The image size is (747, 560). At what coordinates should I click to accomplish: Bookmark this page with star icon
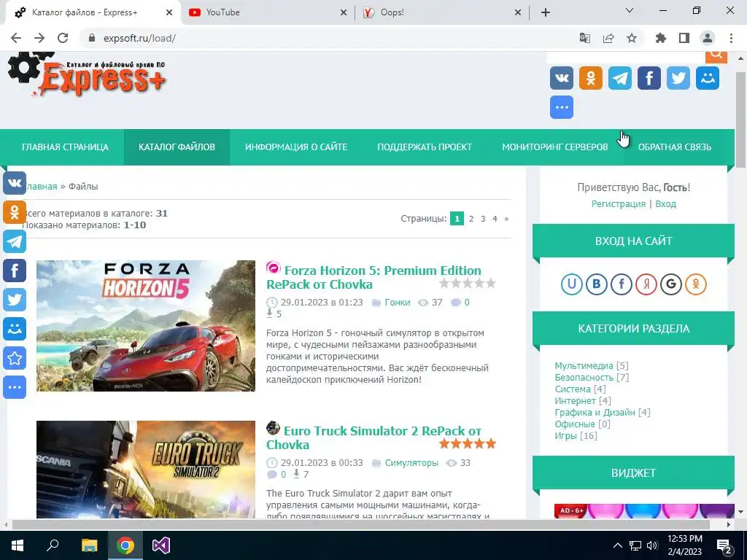click(x=632, y=38)
